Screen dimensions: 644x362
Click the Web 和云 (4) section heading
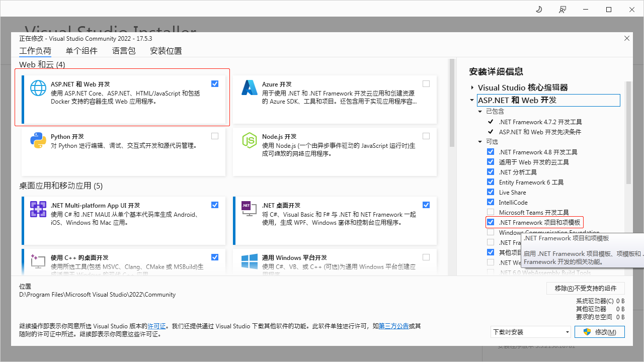coord(42,64)
